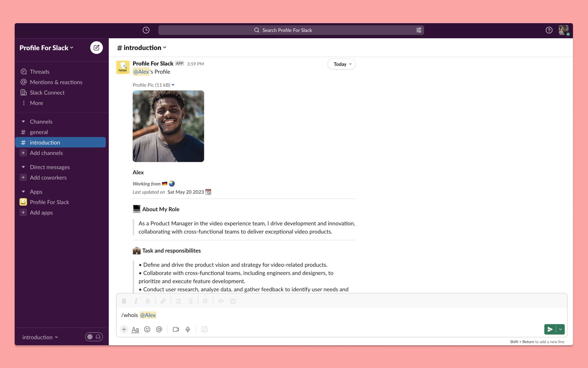Insert an ordered list
Viewport: 588px width, 368px height.
(178, 301)
